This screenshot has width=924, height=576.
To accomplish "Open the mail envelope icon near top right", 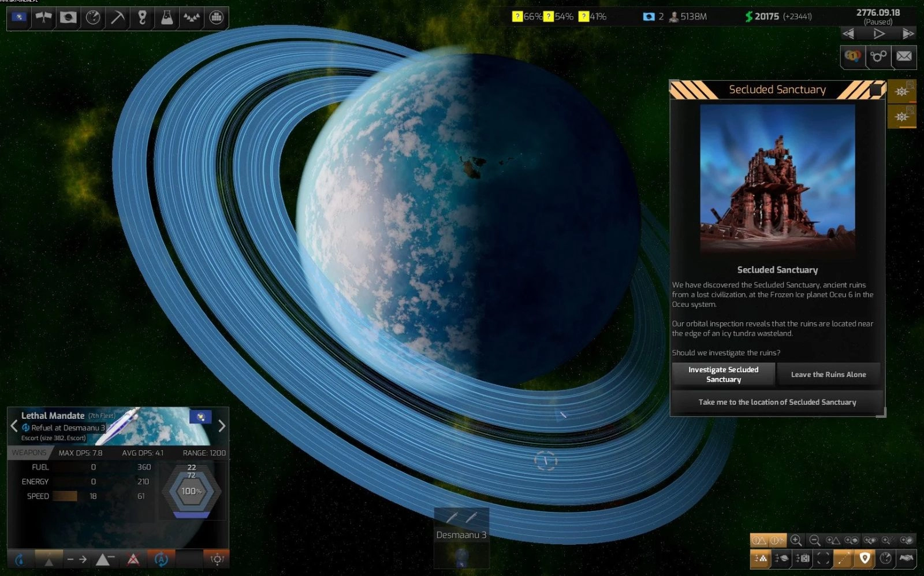I will tap(903, 57).
